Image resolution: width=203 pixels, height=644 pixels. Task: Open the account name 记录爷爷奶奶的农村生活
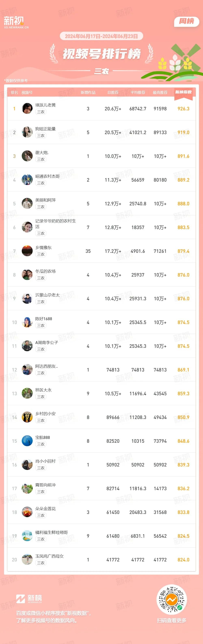55,224
